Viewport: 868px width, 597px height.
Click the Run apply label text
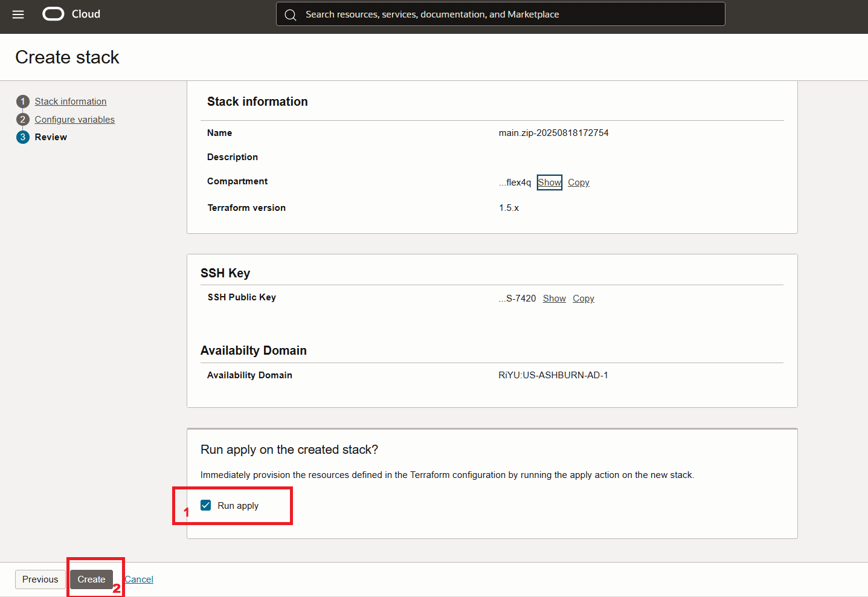tap(238, 506)
